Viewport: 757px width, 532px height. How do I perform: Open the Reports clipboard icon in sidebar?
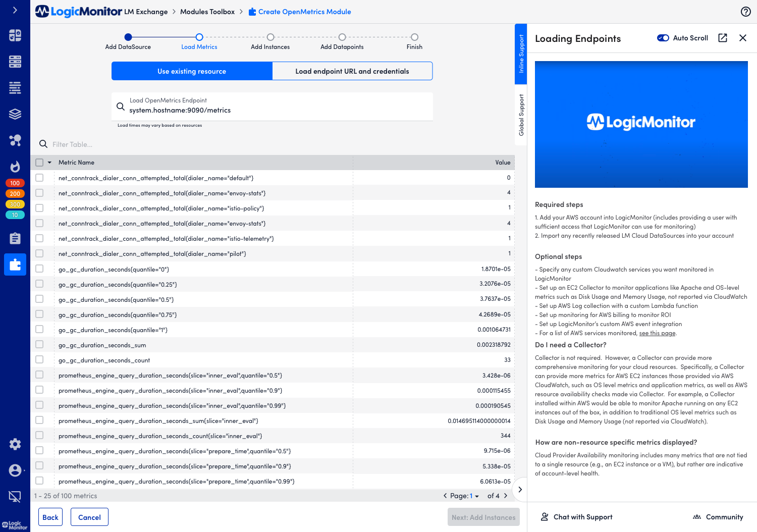tap(15, 238)
